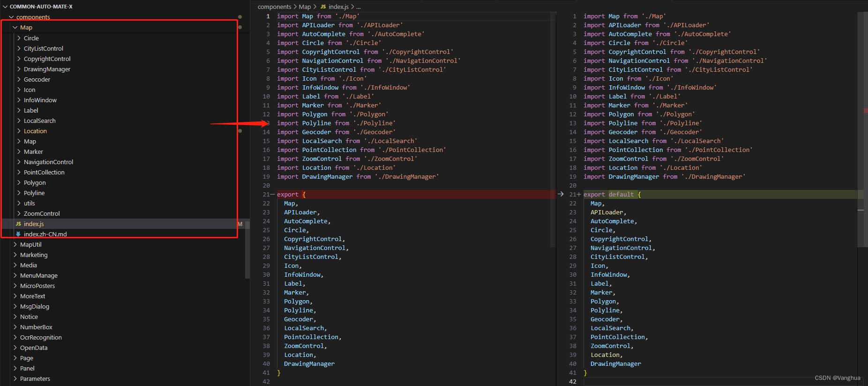The image size is (868, 386).
Task: Open the PointCollection folder
Action: pos(44,172)
